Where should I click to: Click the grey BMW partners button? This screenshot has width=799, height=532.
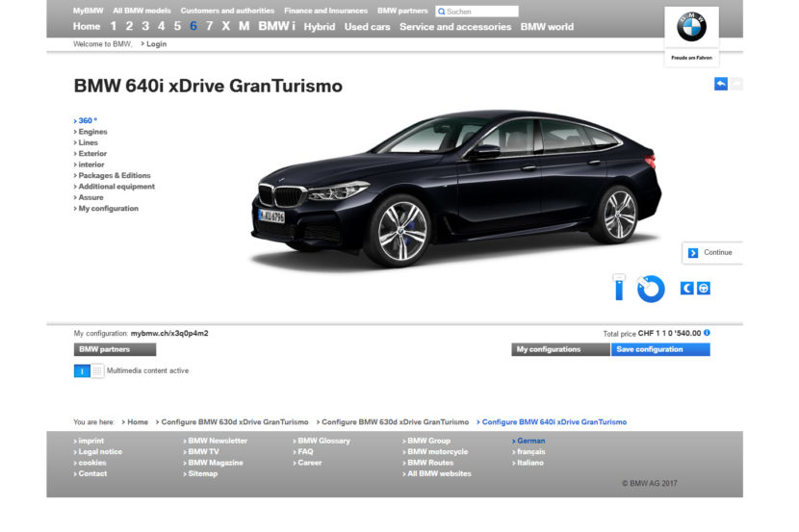coord(116,349)
